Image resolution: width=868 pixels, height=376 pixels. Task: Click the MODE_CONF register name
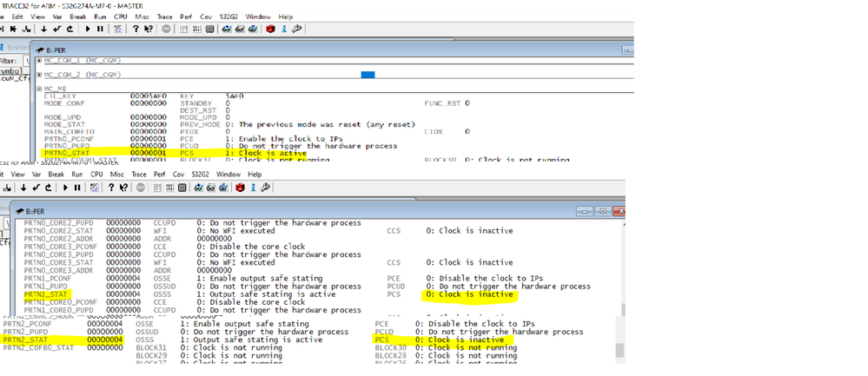pos(64,103)
